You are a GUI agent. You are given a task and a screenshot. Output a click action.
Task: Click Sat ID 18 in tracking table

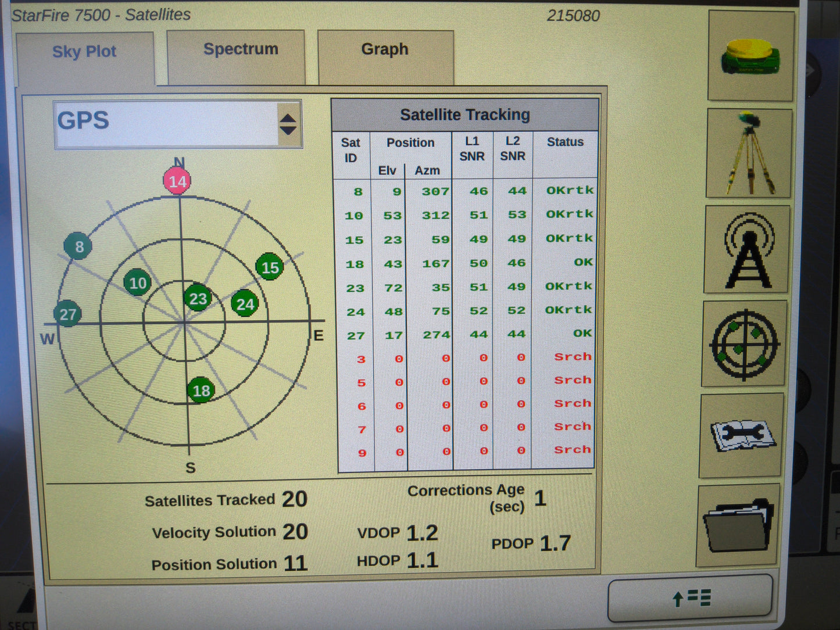click(355, 264)
